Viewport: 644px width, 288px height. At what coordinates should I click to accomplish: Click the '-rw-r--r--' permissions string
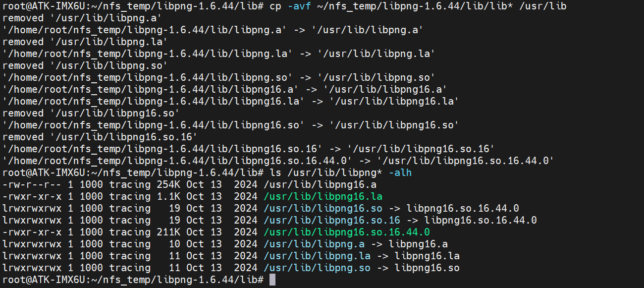[x=31, y=184]
